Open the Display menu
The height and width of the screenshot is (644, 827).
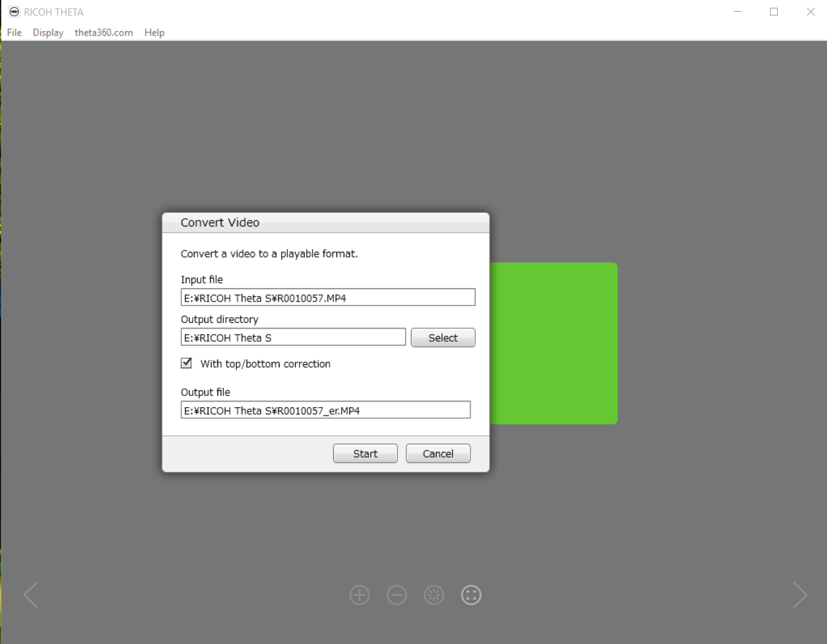tap(48, 32)
